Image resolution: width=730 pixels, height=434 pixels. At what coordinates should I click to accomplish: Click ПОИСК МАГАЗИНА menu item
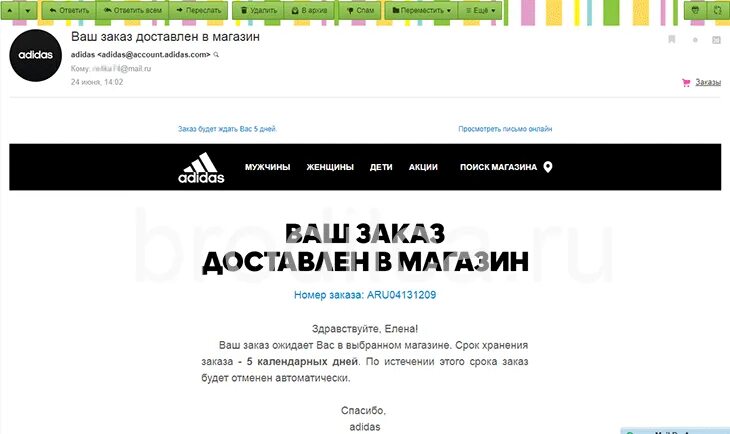tap(498, 167)
